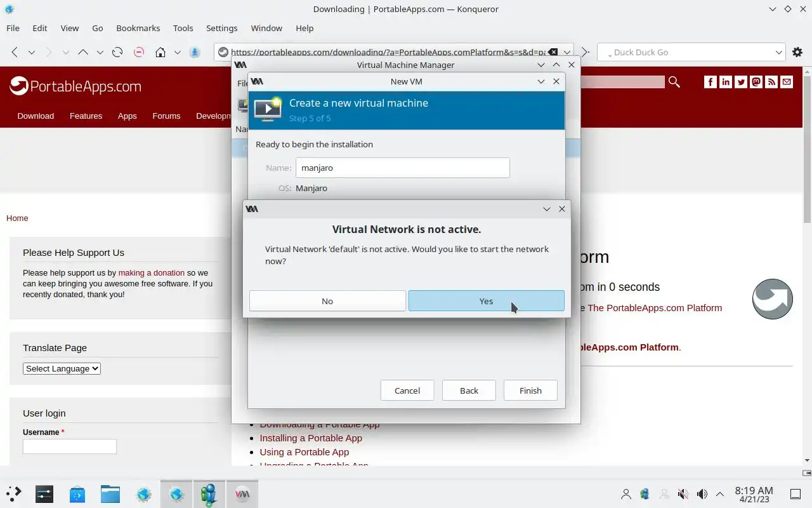Open the home button dropdown arrow

tap(178, 52)
